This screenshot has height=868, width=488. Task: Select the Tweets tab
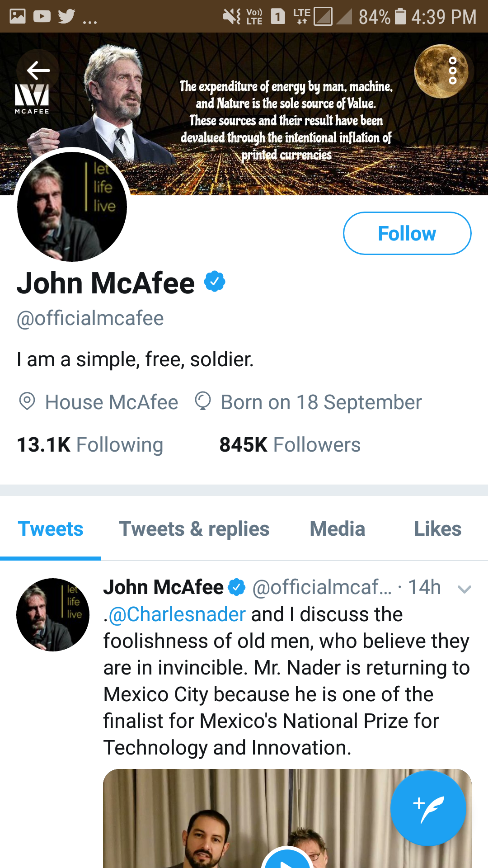tap(51, 529)
